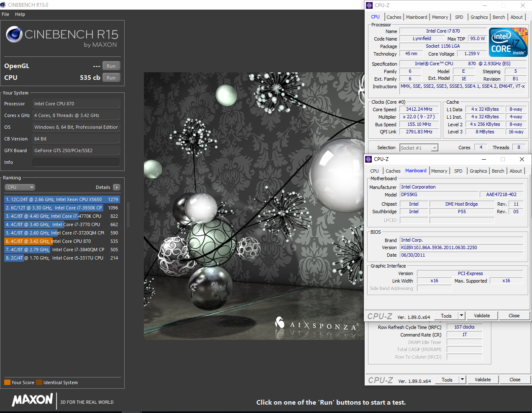Select ranking row Intel Core i5-3317U
This screenshot has height=413, width=532.
[62, 258]
